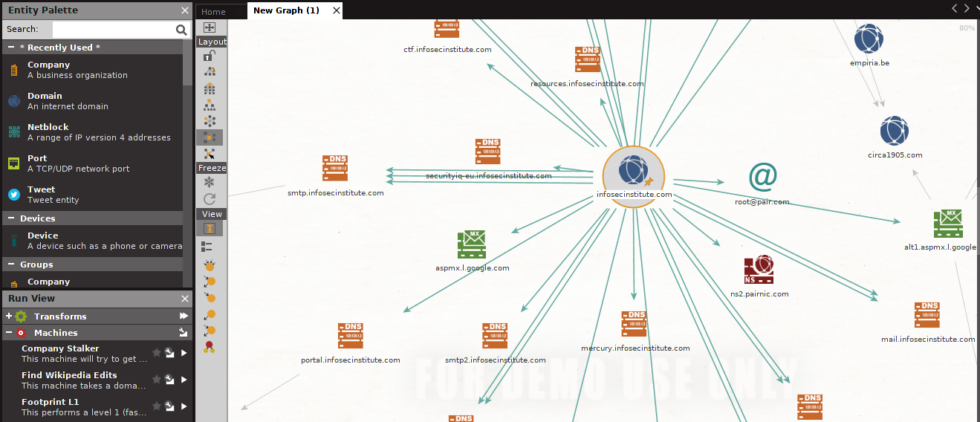Viewport: 980px width, 422px height.
Task: Click the search magnifier in Entity Palette
Action: click(x=181, y=30)
